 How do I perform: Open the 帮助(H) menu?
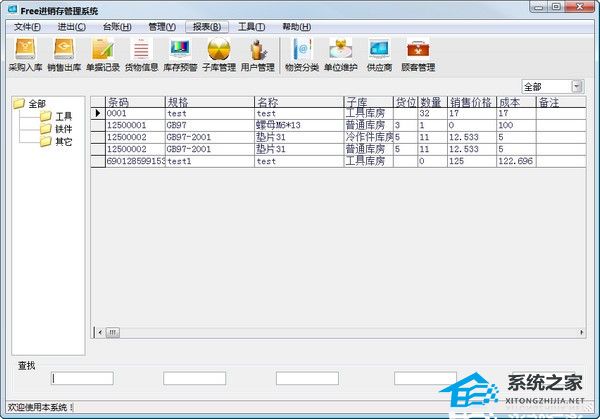tap(297, 27)
